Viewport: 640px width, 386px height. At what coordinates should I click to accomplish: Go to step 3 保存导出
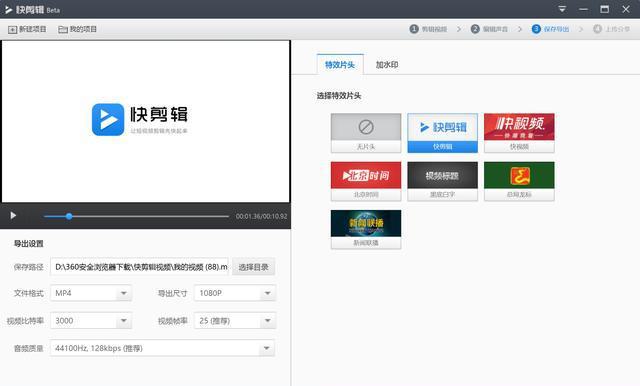[x=550, y=29]
